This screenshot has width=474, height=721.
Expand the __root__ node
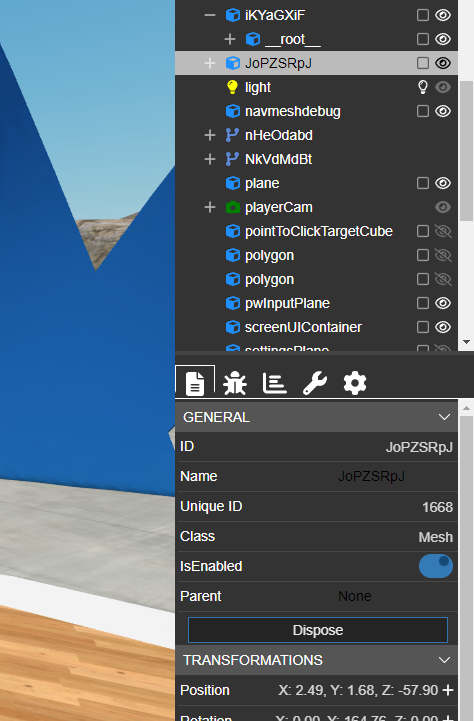pyautogui.click(x=230, y=39)
